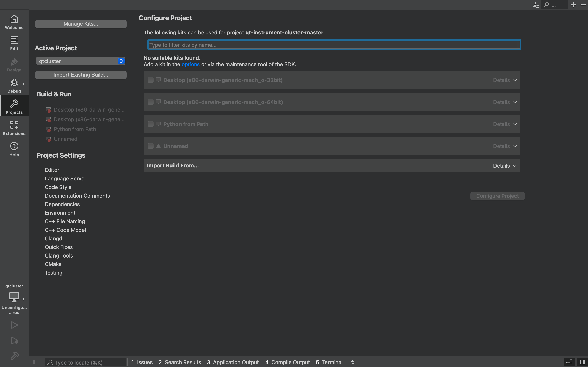Screen dimensions: 588x367
Task: Open the Extensions mode
Action: click(14, 128)
